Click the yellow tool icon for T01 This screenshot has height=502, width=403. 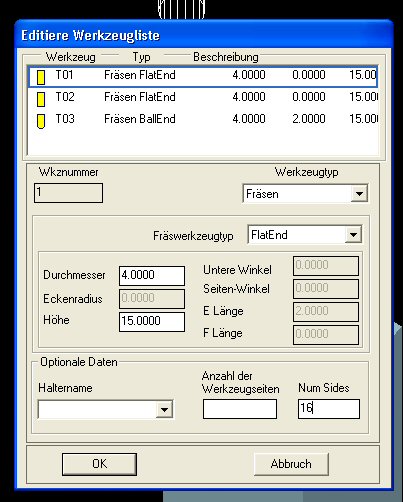(41, 77)
